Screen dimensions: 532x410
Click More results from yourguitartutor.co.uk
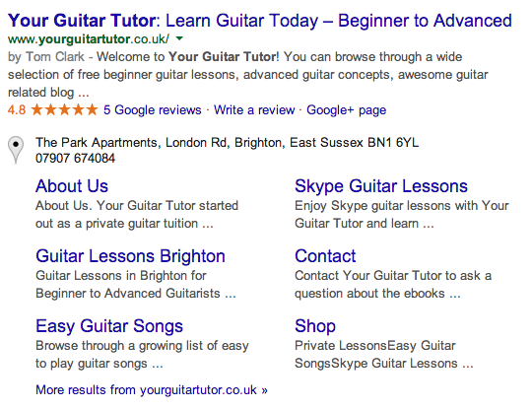click(x=152, y=390)
